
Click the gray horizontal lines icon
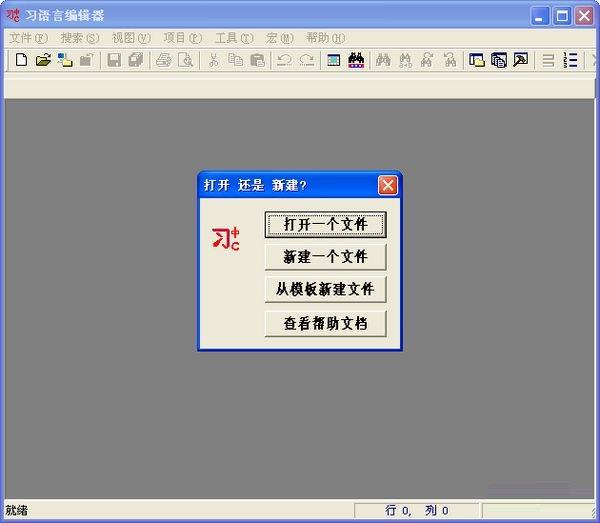coord(548,60)
